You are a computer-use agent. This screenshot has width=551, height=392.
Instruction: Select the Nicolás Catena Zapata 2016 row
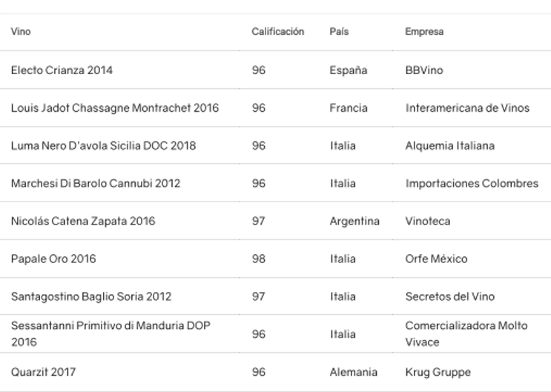click(83, 221)
